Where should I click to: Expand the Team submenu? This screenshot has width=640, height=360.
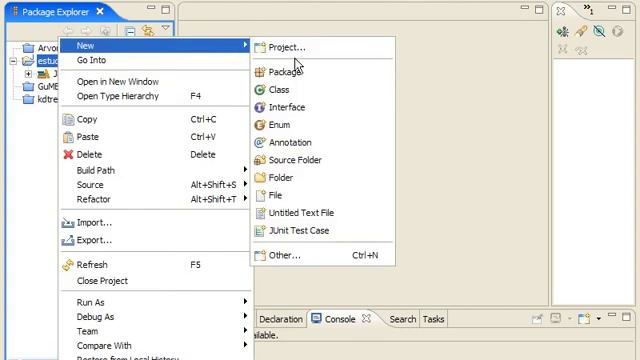(x=155, y=331)
